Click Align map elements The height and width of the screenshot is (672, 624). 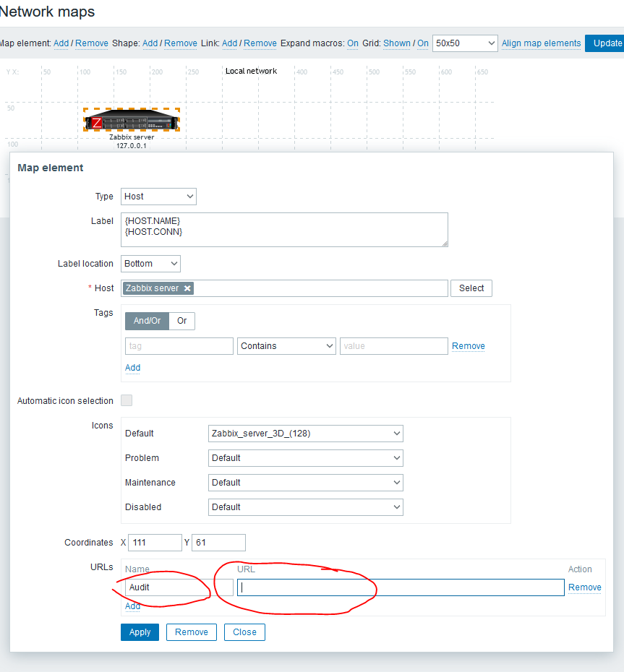[542, 43]
